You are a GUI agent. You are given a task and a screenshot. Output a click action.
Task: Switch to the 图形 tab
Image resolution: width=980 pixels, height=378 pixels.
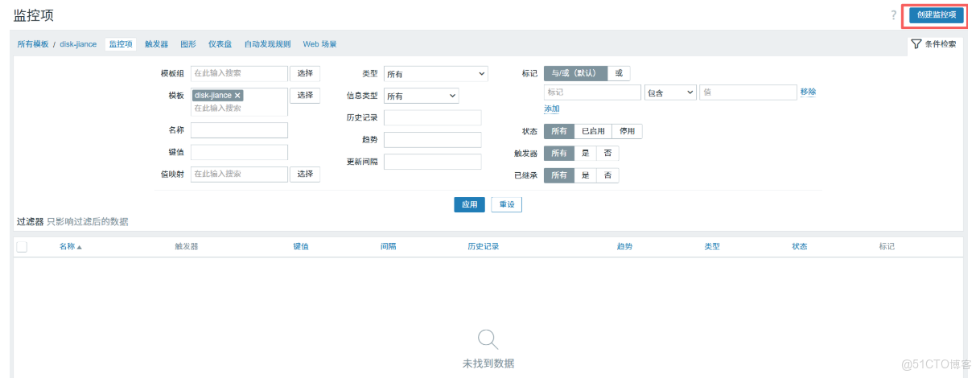click(x=188, y=44)
